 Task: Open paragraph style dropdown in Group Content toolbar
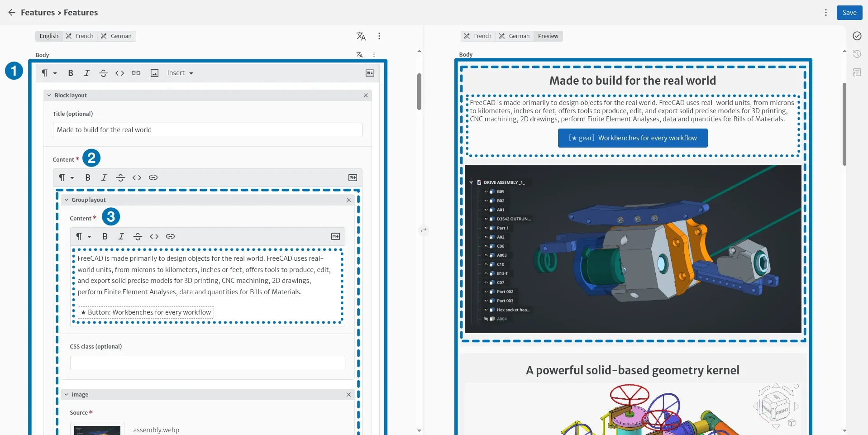(x=83, y=236)
